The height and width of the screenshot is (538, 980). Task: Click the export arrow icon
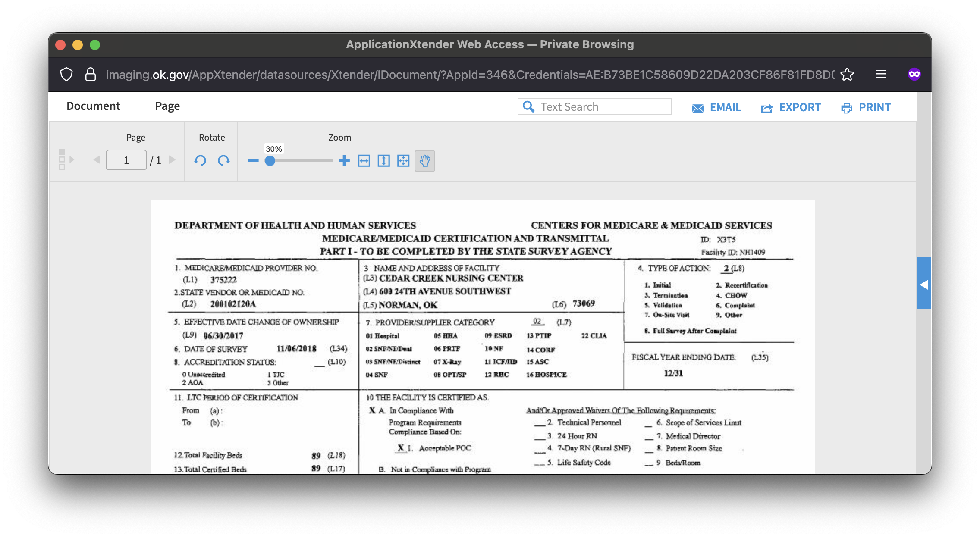tap(767, 108)
